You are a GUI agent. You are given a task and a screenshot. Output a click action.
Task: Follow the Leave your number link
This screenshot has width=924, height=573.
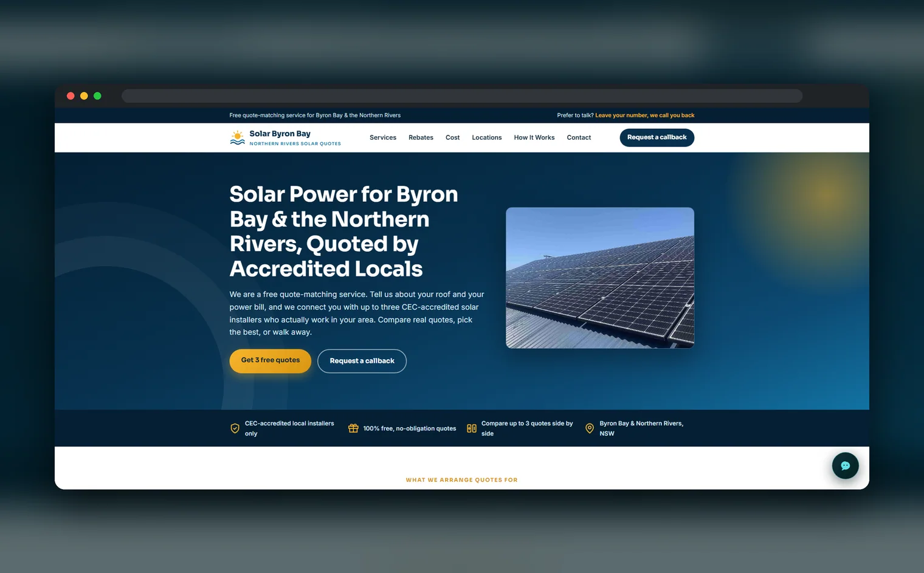[x=644, y=115]
